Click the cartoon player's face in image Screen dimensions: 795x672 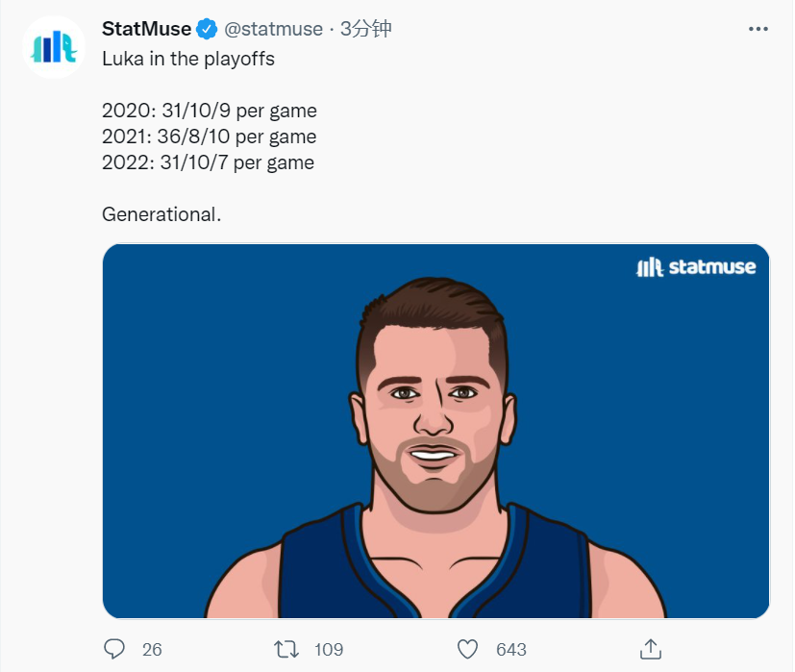coord(434,416)
